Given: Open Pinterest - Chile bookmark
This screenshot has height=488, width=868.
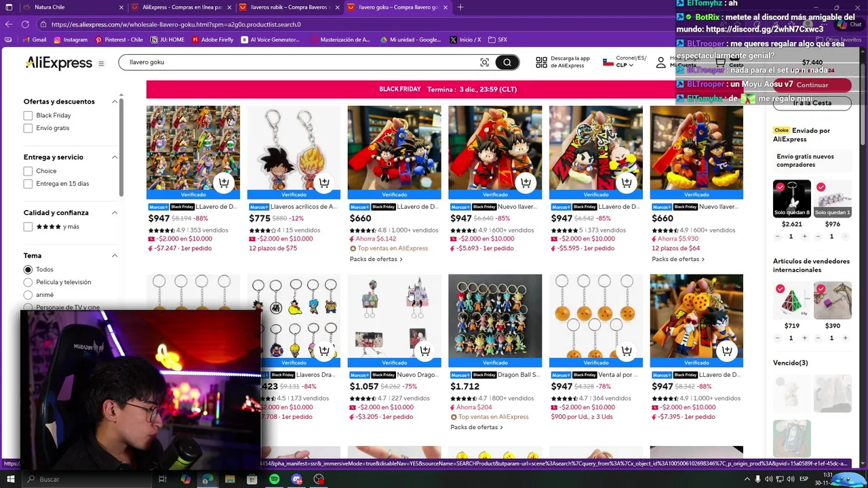Looking at the screenshot, I should tap(119, 40).
